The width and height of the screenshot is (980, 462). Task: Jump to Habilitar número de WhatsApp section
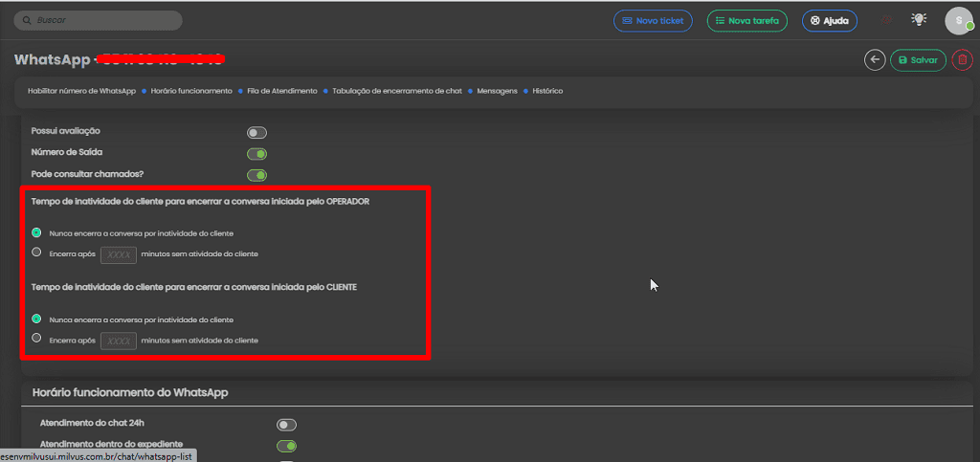pyautogui.click(x=82, y=91)
